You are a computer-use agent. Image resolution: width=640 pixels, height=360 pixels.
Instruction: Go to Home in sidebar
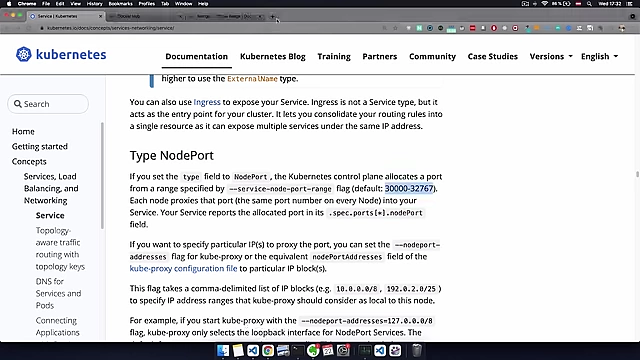tap(23, 131)
